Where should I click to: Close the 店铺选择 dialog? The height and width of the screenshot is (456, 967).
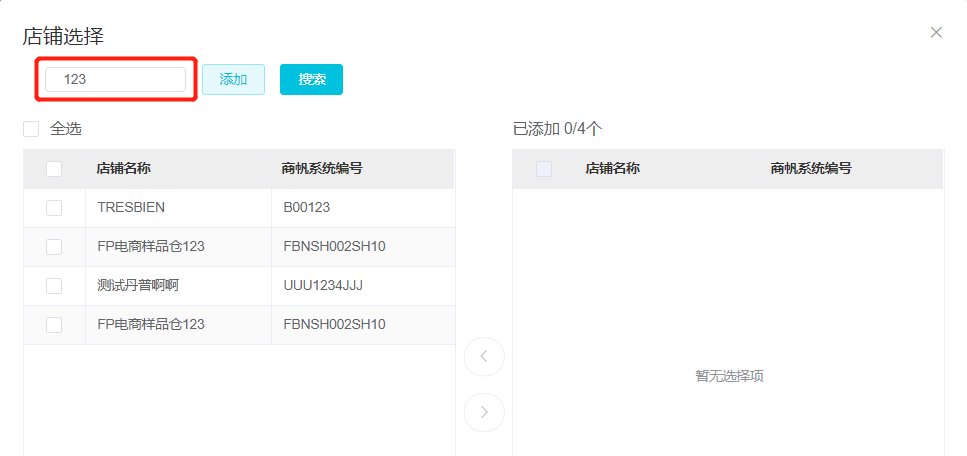click(x=936, y=32)
